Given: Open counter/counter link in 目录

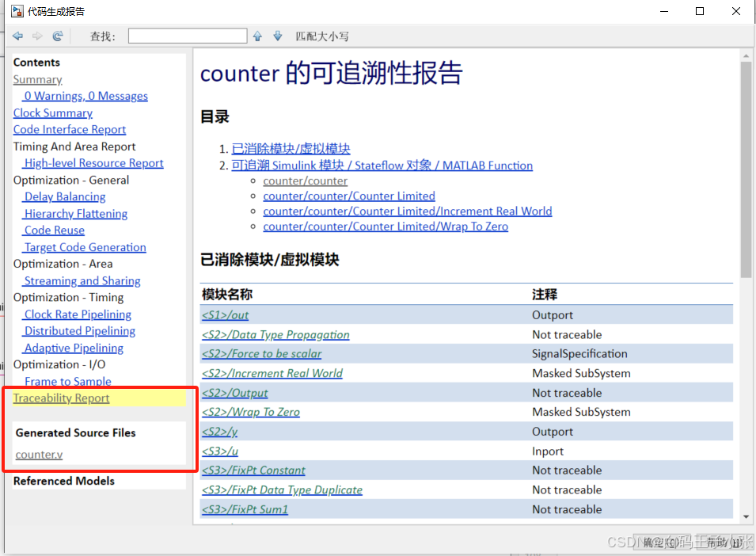Looking at the screenshot, I should (x=306, y=181).
